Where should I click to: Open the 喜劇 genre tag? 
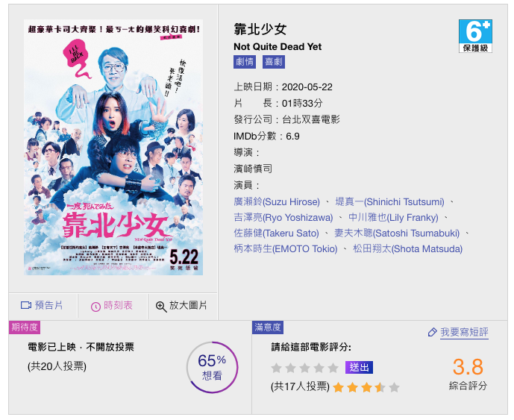274,62
